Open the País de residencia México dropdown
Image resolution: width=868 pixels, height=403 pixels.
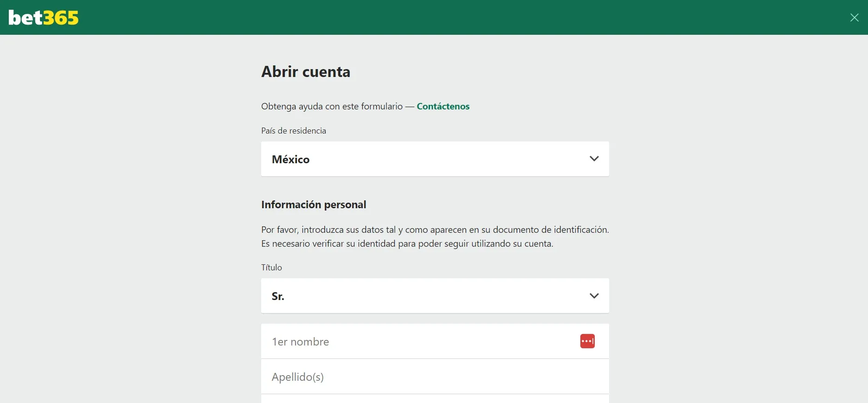[x=435, y=159]
